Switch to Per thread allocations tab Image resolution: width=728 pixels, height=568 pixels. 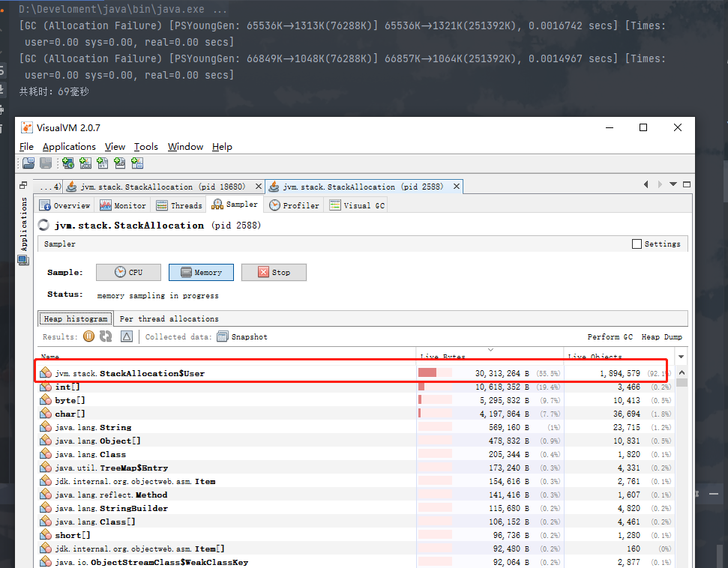(x=169, y=318)
